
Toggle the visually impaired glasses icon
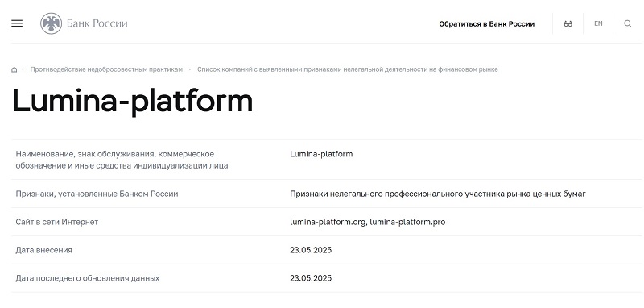(x=568, y=24)
